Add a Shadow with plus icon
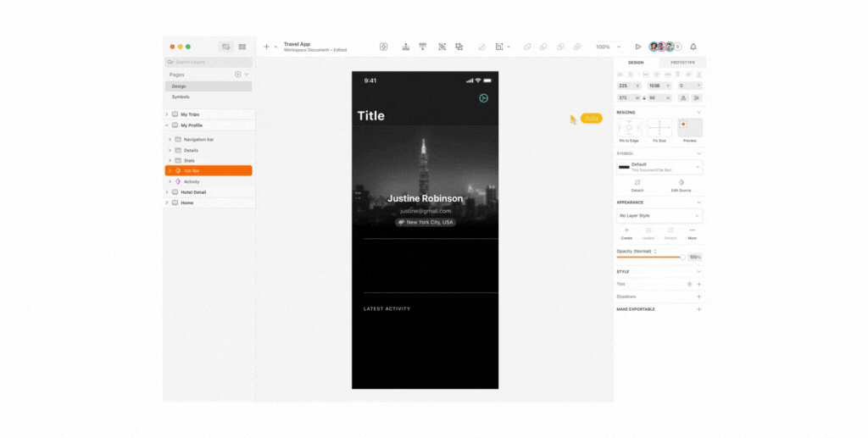The height and width of the screenshot is (438, 868). tap(698, 297)
